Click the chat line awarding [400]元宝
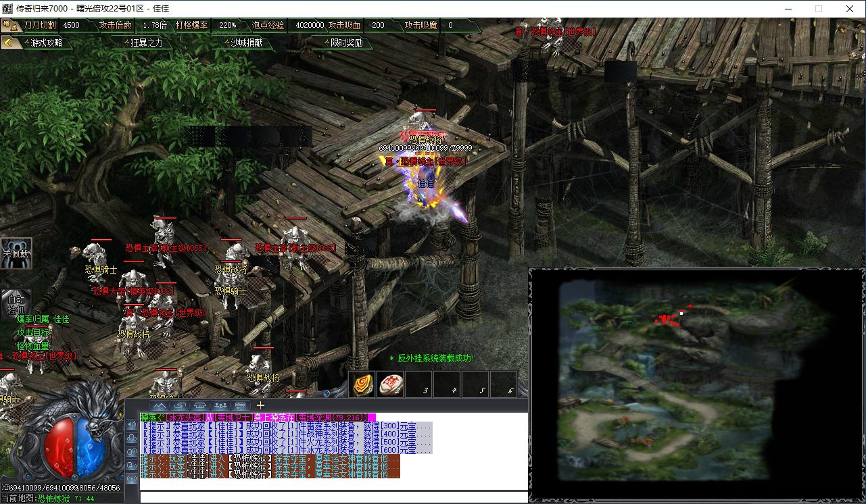Screen dimensions: 866x504 [x=287, y=434]
